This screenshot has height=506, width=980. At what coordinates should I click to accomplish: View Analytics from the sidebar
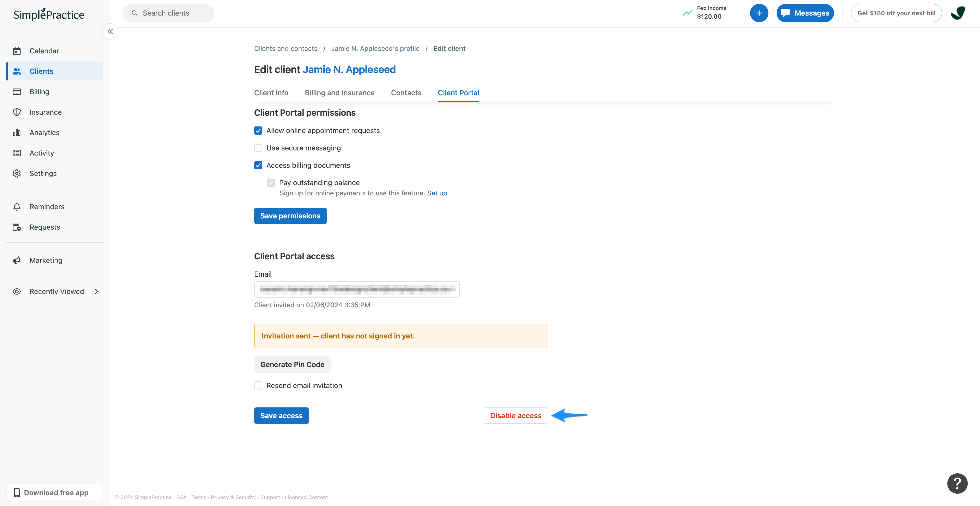(x=44, y=133)
